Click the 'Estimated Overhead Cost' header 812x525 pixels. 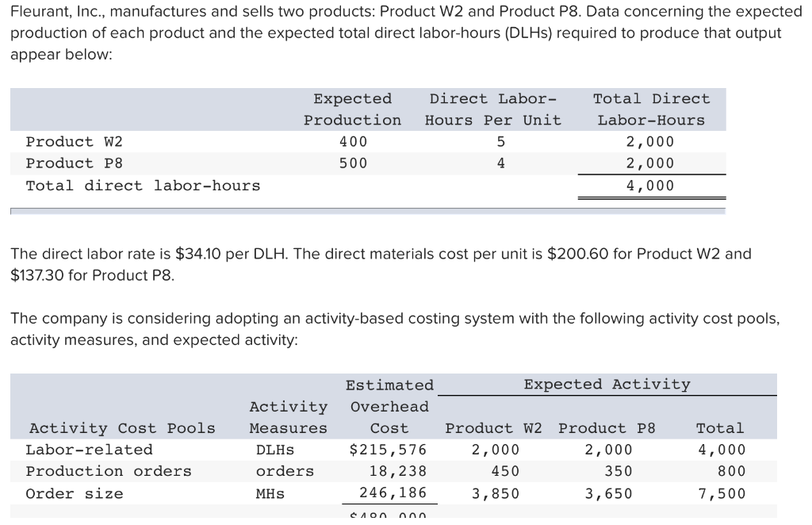(389, 406)
